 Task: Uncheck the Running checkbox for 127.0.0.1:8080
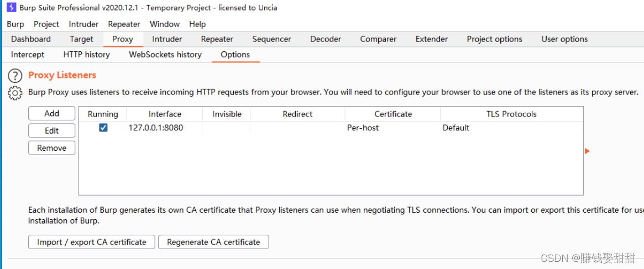[x=103, y=128]
